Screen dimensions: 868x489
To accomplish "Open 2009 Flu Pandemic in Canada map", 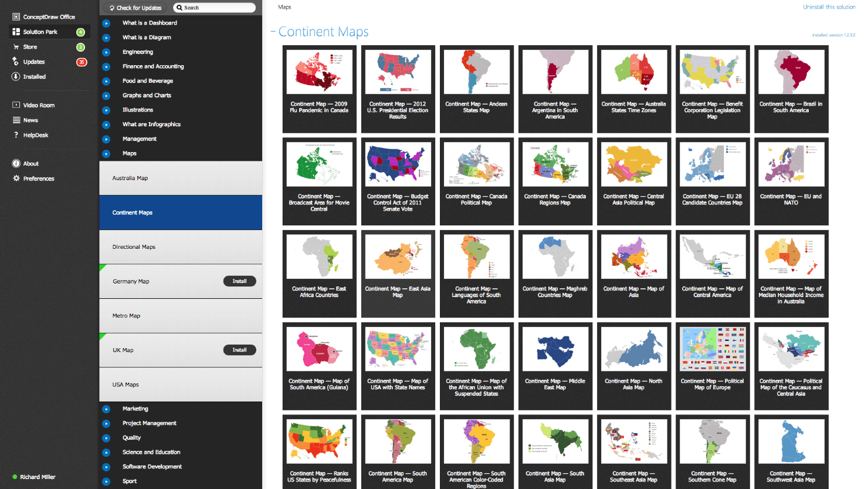I will [319, 89].
